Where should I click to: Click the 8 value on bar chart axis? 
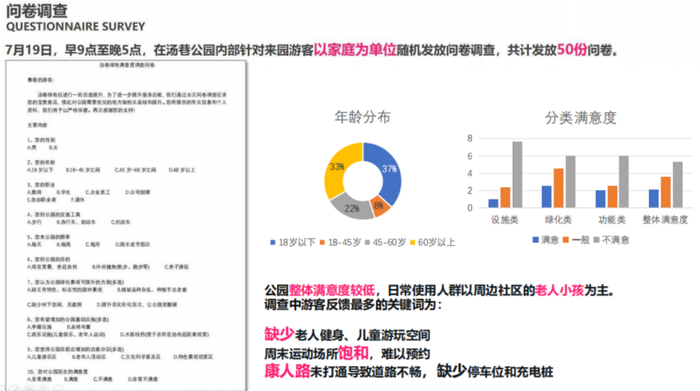click(x=470, y=138)
